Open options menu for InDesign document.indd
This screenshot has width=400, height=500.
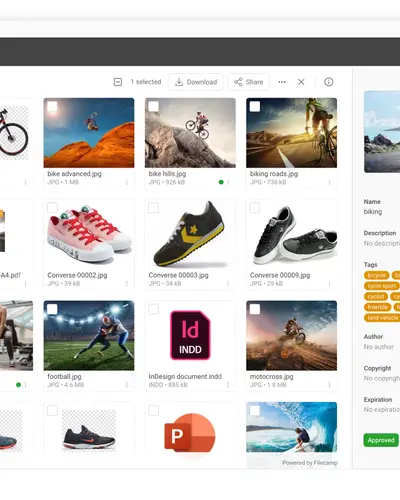point(228,385)
